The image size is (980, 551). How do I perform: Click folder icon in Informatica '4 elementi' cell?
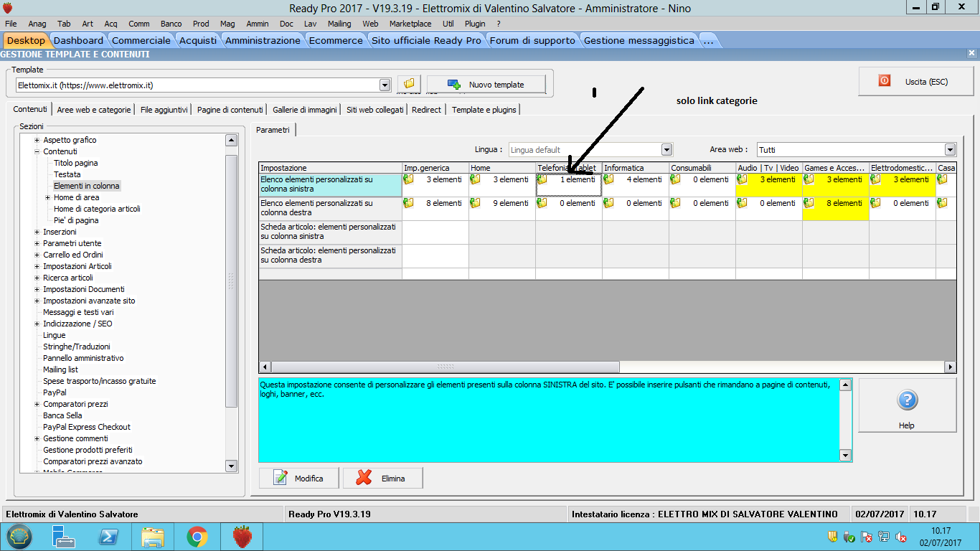click(608, 179)
